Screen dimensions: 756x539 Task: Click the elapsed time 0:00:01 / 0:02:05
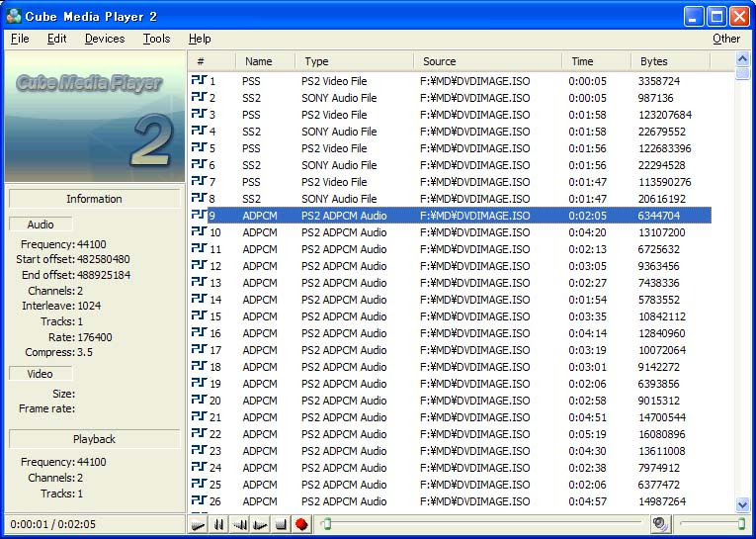pyautogui.click(x=53, y=524)
